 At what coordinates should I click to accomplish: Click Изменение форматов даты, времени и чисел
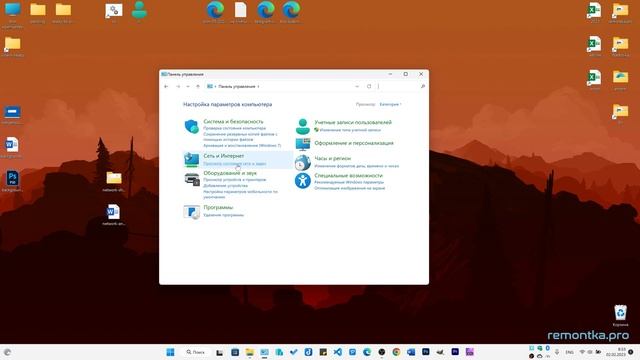(357, 166)
